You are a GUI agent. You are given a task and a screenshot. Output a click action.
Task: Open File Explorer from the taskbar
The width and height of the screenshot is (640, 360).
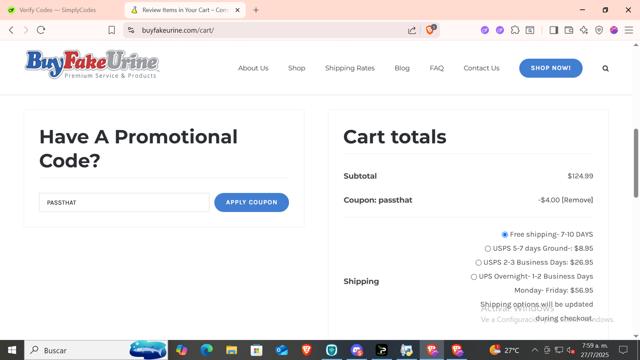231,350
